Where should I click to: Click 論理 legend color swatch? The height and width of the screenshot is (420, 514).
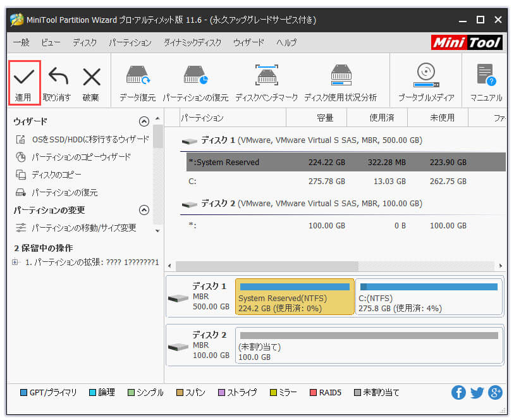click(x=92, y=392)
